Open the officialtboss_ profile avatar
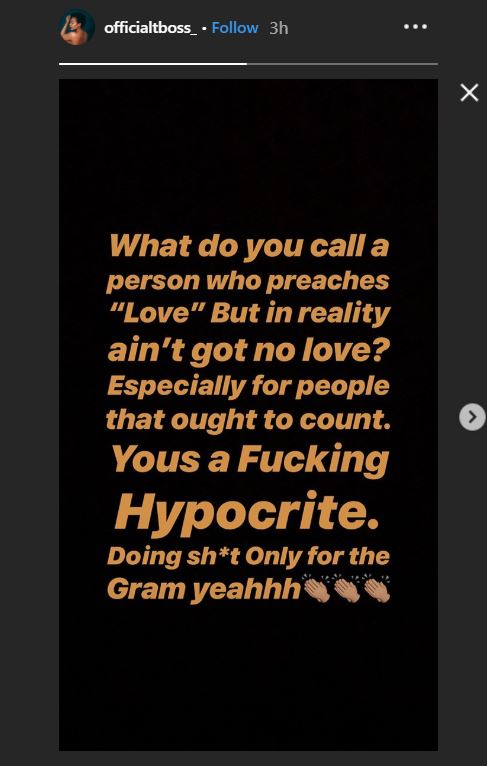 (77, 27)
